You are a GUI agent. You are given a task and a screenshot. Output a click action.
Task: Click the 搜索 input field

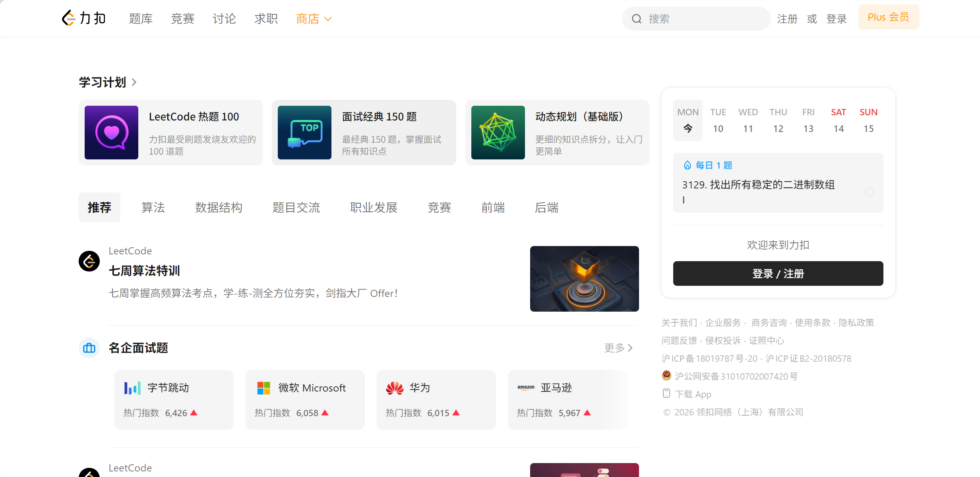click(x=703, y=19)
